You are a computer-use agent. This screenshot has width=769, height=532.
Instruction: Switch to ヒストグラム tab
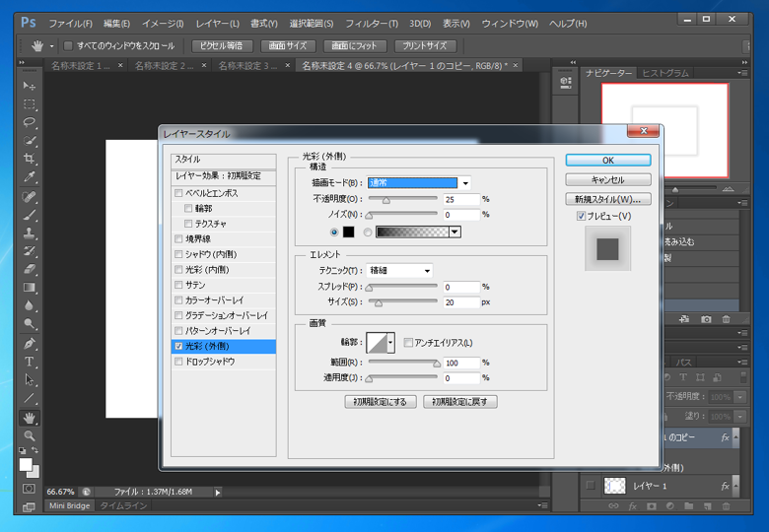[x=665, y=73]
